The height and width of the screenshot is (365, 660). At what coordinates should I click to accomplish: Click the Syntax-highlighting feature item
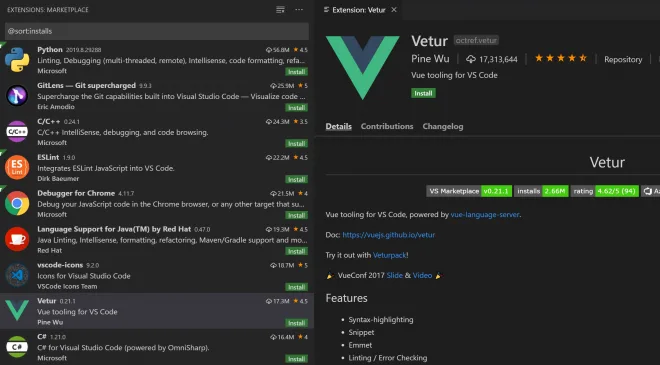pyautogui.click(x=381, y=320)
